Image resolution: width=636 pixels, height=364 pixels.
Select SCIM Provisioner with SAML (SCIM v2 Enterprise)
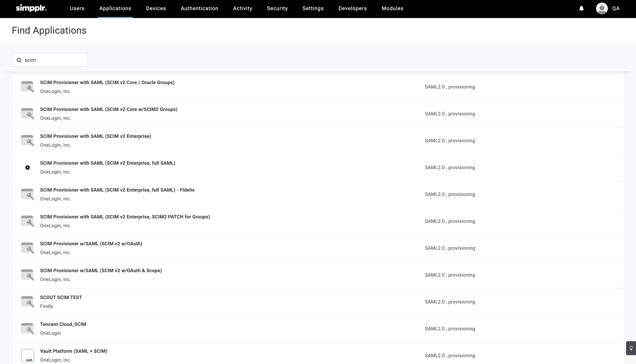point(96,136)
